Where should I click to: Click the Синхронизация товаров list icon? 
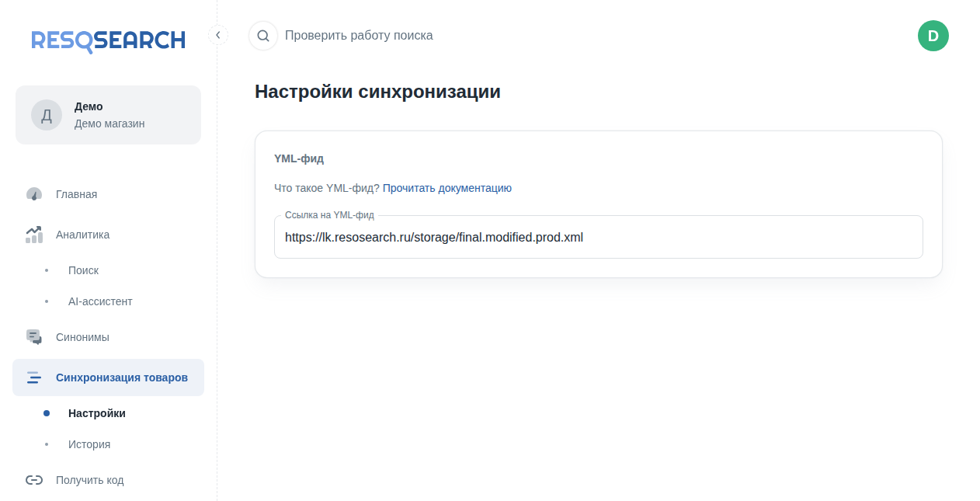(34, 377)
